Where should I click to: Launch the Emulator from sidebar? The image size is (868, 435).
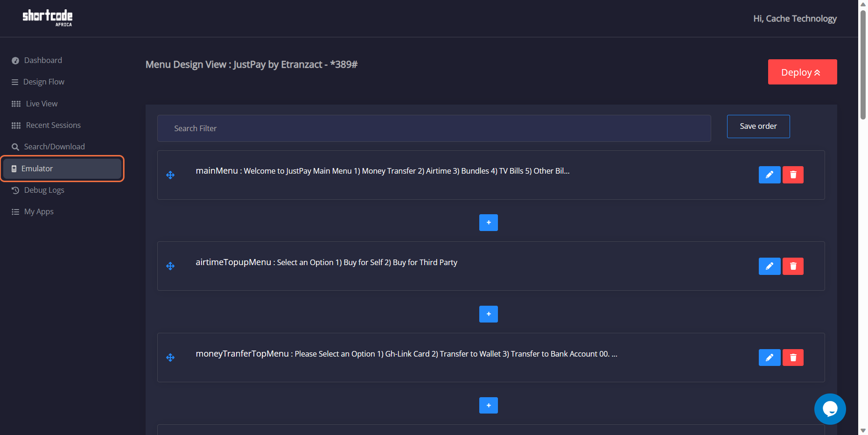(x=62, y=168)
